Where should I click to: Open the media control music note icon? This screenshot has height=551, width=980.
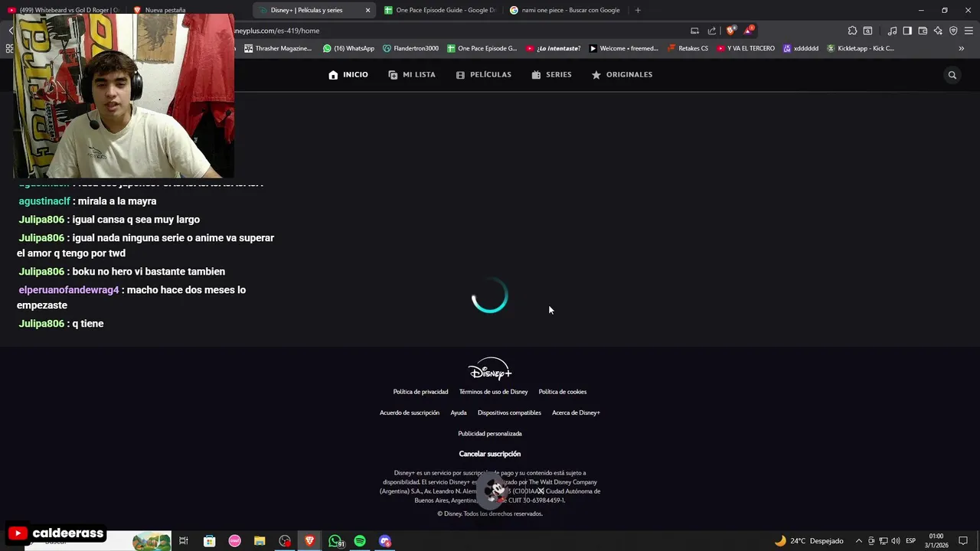(892, 31)
